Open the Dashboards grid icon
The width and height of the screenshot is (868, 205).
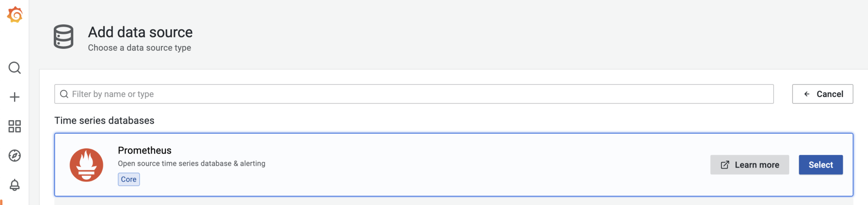tap(14, 126)
